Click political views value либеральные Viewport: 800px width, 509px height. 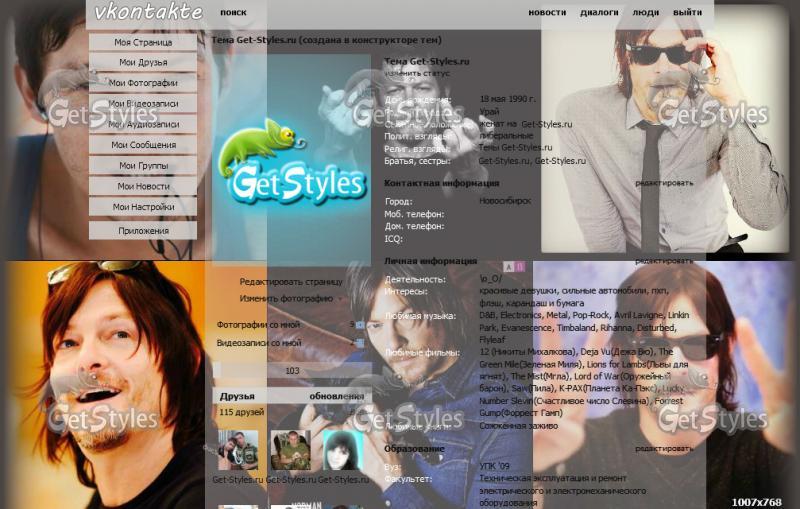point(506,136)
